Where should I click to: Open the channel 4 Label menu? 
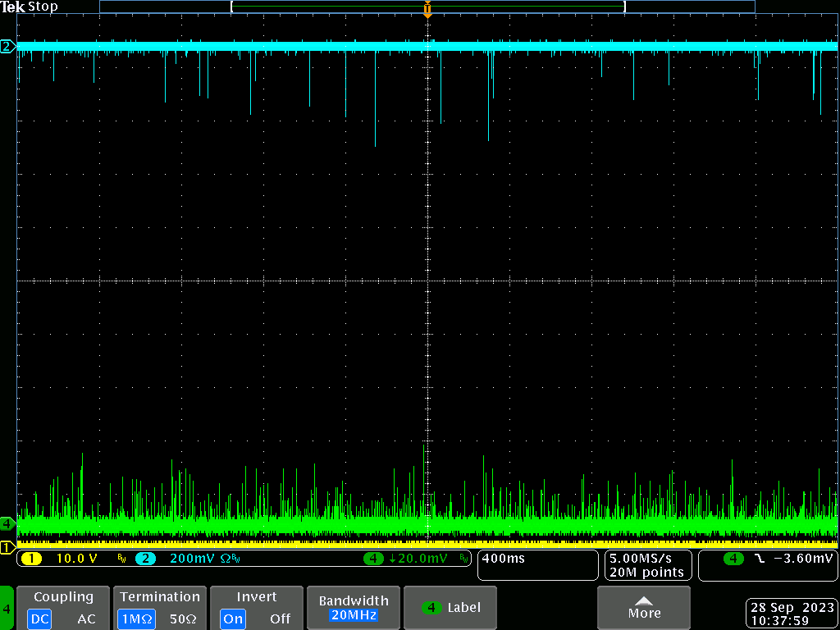[x=450, y=608]
